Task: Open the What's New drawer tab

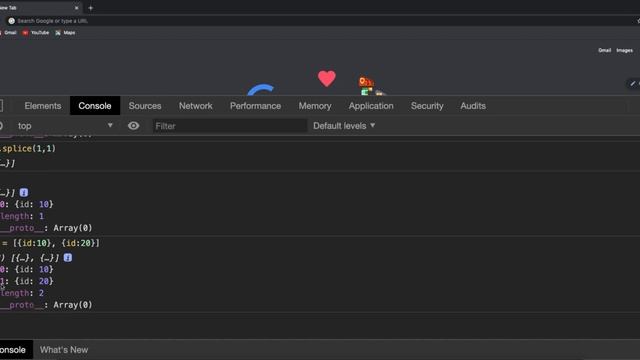Action: pyautogui.click(x=64, y=350)
